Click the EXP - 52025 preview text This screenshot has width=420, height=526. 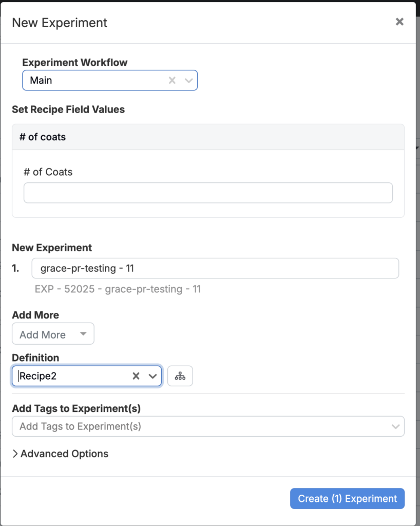pyautogui.click(x=118, y=289)
